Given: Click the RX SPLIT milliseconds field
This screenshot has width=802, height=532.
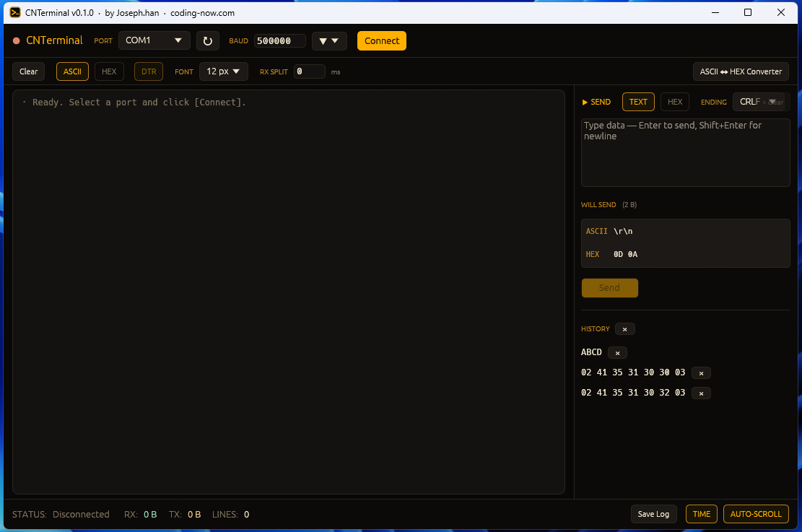Looking at the screenshot, I should [x=309, y=71].
